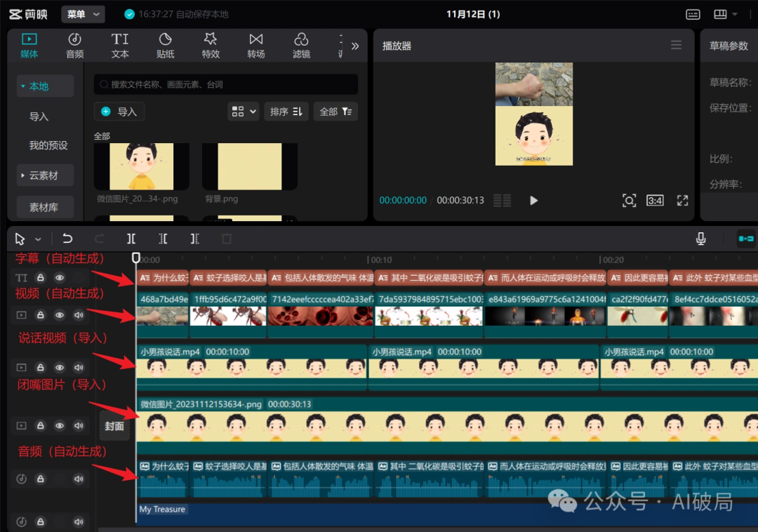Mute the 小男孩说话.mp4 track audio
Viewport: 758px width, 532px height.
click(x=79, y=367)
